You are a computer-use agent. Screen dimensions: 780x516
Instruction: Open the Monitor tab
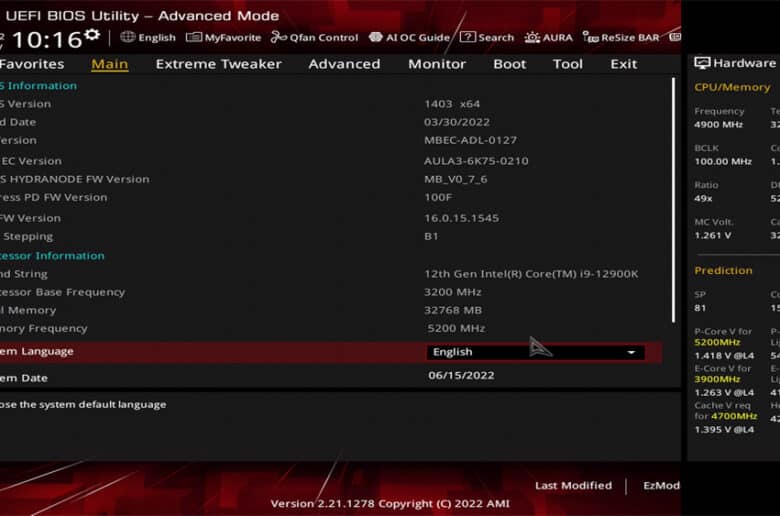[x=437, y=64]
